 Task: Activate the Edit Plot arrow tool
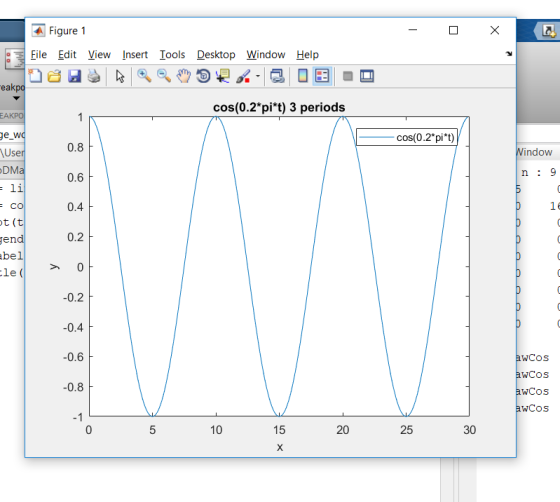(120, 76)
